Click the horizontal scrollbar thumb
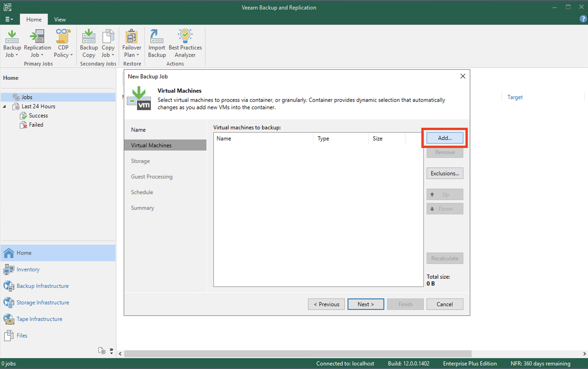Screen dimensions: 588x369 coord(298,354)
